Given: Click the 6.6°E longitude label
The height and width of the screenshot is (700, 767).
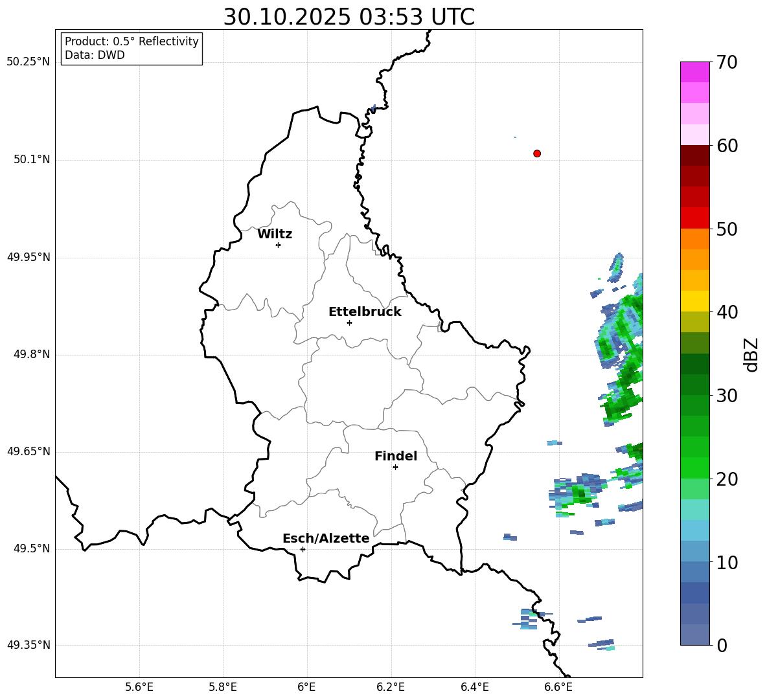Looking at the screenshot, I should pyautogui.click(x=558, y=687).
